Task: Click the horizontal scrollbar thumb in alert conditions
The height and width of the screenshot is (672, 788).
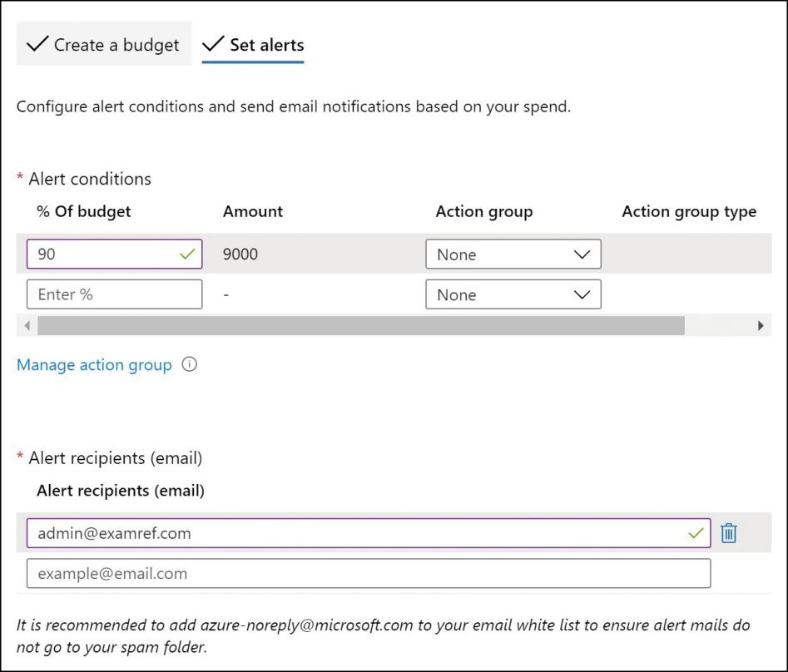Action: coord(361,325)
